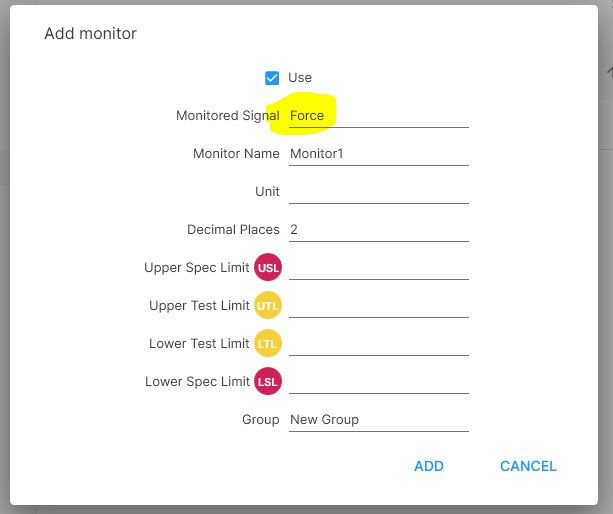Image resolution: width=613 pixels, height=514 pixels.
Task: Click the yellow UTL badge icon
Action: (x=268, y=306)
